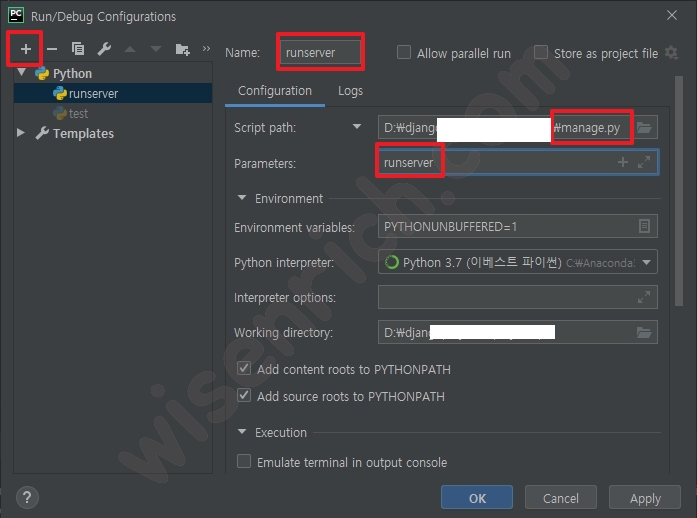This screenshot has width=697, height=518.
Task: Toggle Add source roots to PYTHONPATH
Action: 244,395
